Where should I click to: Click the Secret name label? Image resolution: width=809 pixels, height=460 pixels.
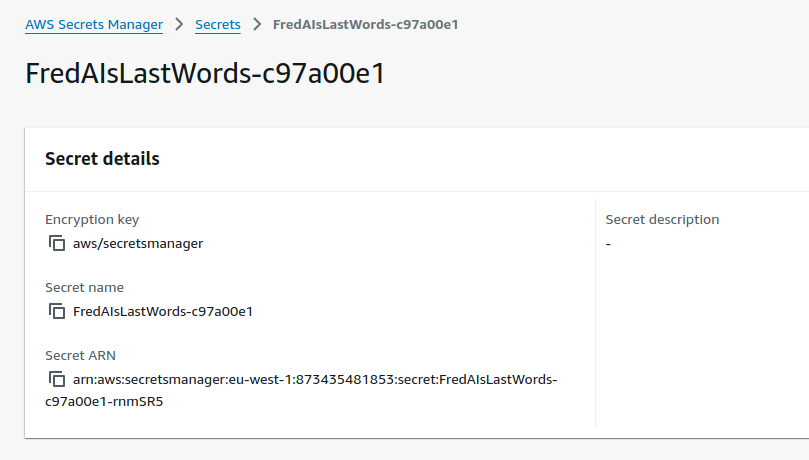click(x=84, y=287)
